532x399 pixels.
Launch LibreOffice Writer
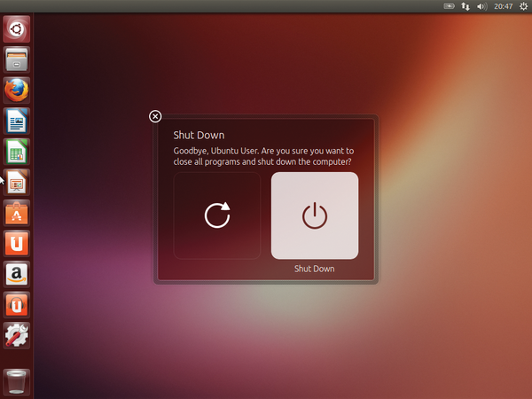[x=16, y=121]
